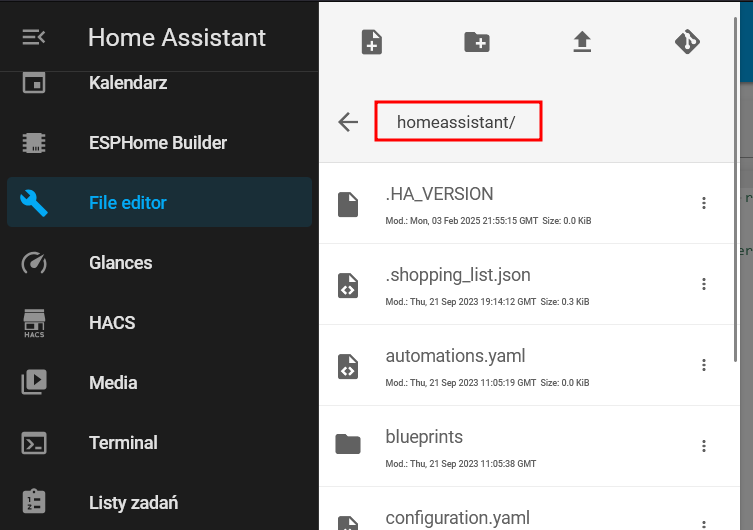This screenshot has width=753, height=530.
Task: Click the file browser vertical scrollbar
Action: (735, 190)
